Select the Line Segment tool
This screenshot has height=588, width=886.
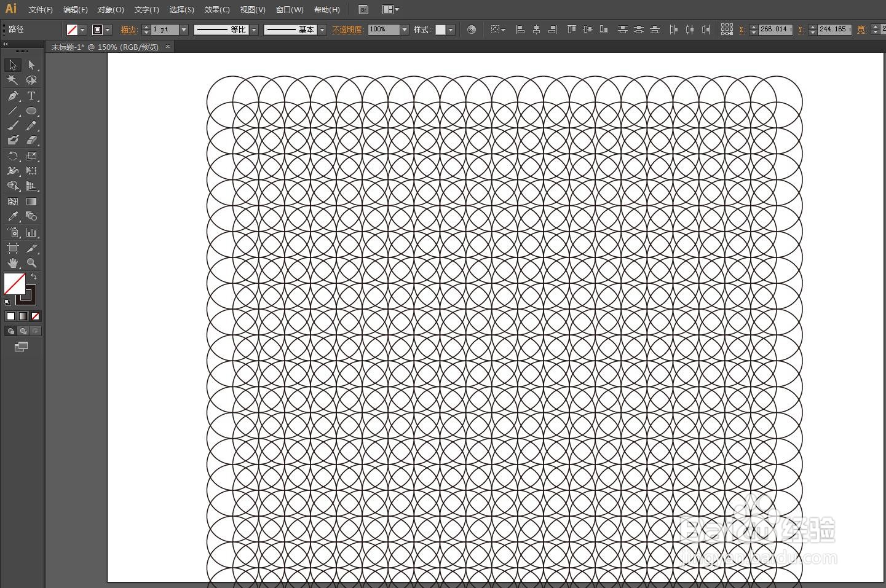click(x=13, y=111)
